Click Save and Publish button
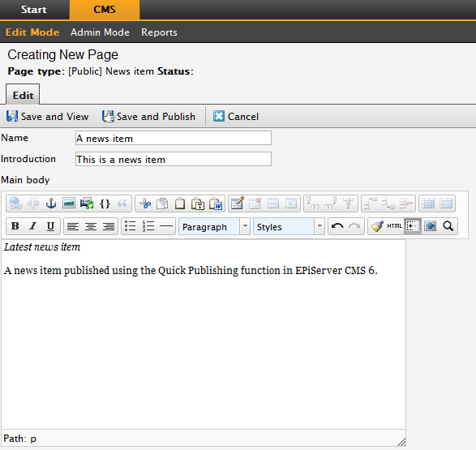This screenshot has height=450, width=476. point(148,117)
